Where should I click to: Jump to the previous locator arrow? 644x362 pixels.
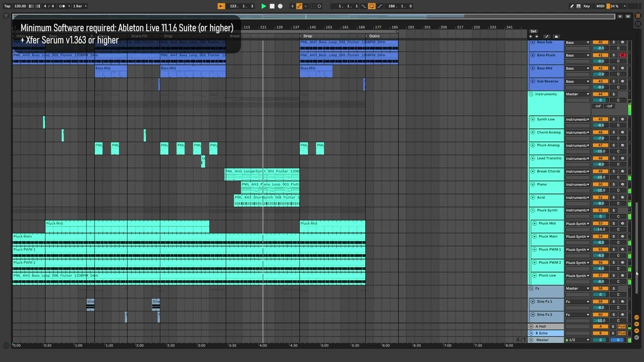coord(530,36)
